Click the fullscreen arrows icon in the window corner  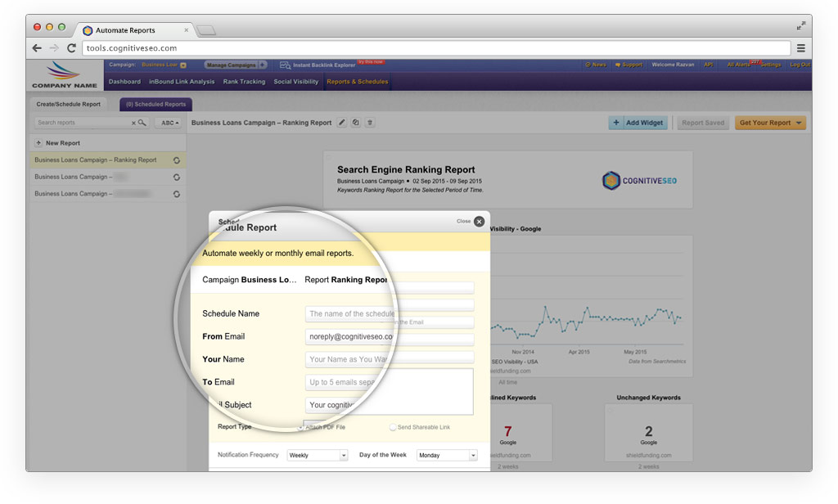click(x=801, y=25)
